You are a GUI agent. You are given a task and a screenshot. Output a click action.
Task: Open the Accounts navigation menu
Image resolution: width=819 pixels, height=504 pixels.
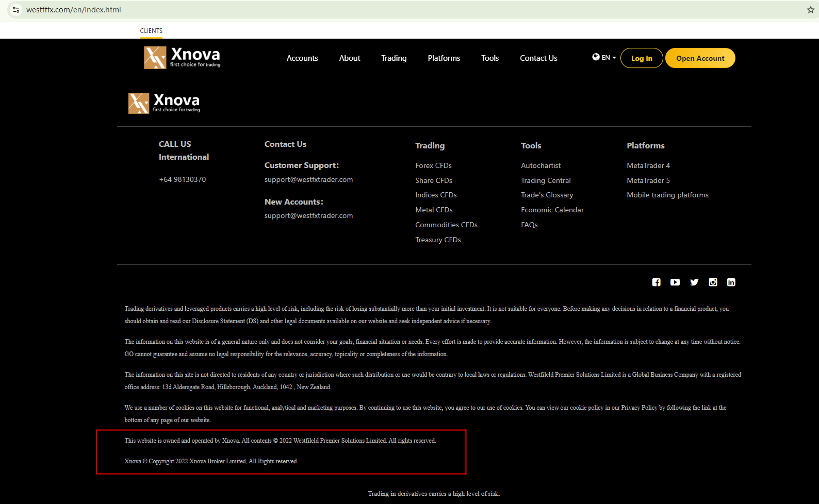(302, 58)
